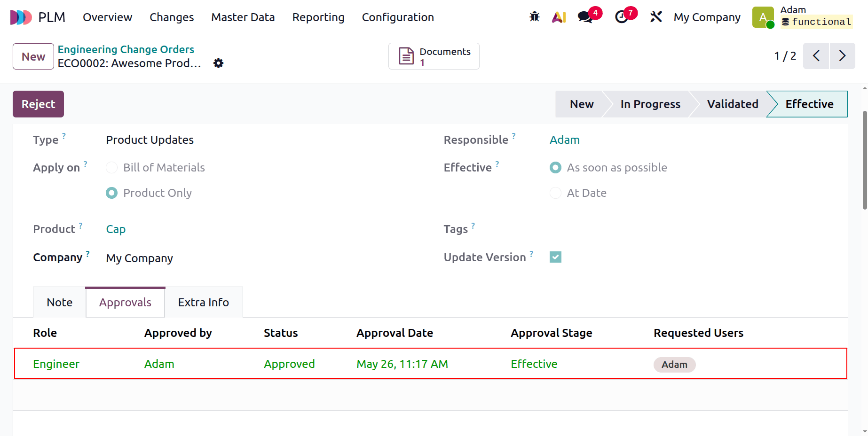868x436 pixels.
Task: Launch the AI assistant icon
Action: coord(559,17)
